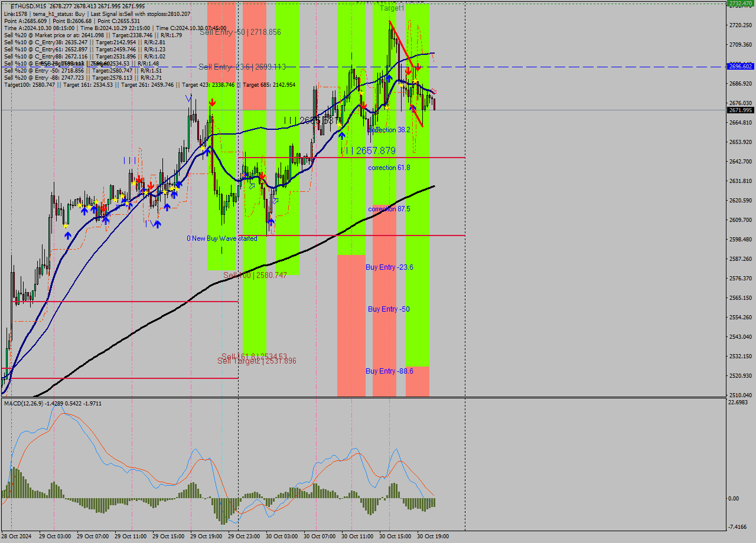The image size is (756, 543).
Task: Click the '30 Oct 11:00' time axis label
Action: pos(357,537)
